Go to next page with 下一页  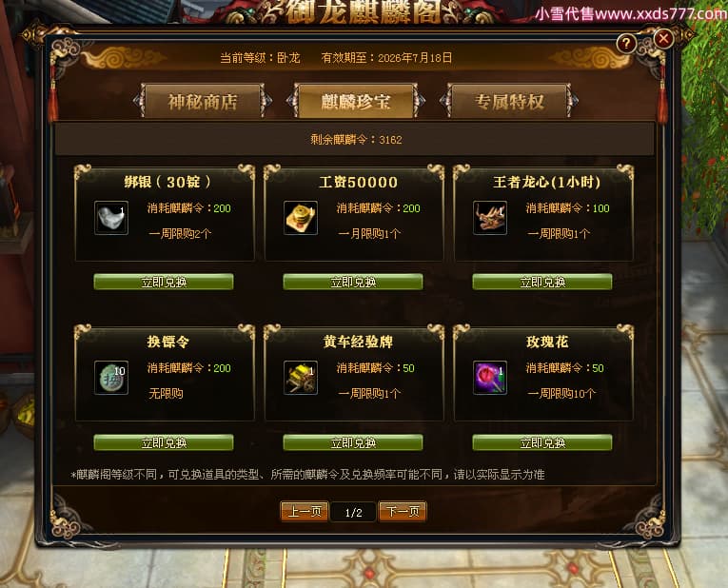tap(403, 512)
